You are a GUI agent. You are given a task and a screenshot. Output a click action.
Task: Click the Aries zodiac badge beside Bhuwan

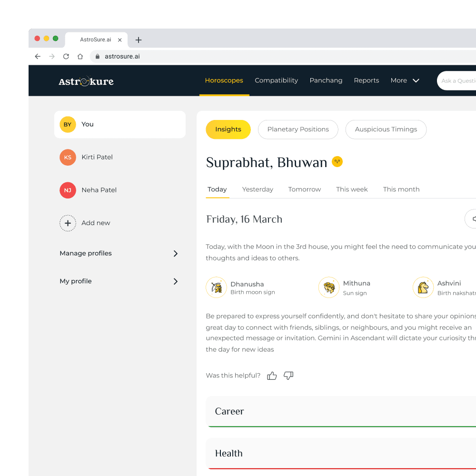(337, 162)
